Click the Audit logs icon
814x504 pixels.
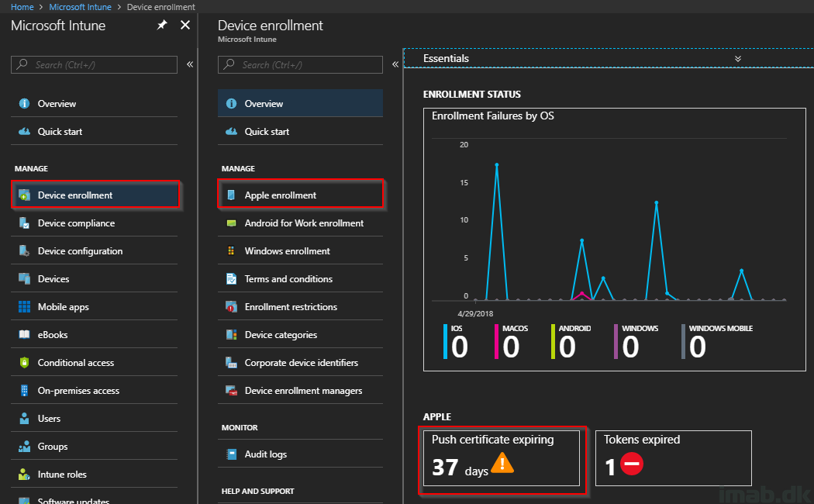pyautogui.click(x=232, y=454)
